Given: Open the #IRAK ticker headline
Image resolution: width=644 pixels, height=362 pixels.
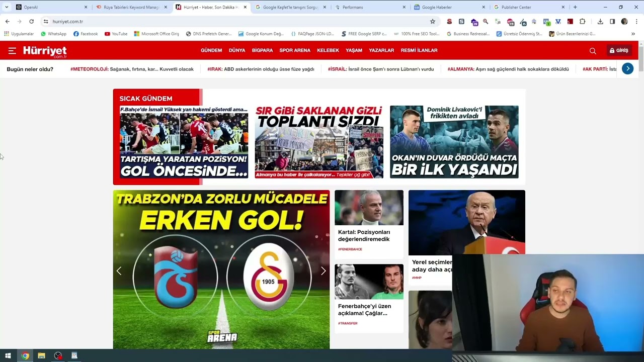Looking at the screenshot, I should pos(261,69).
